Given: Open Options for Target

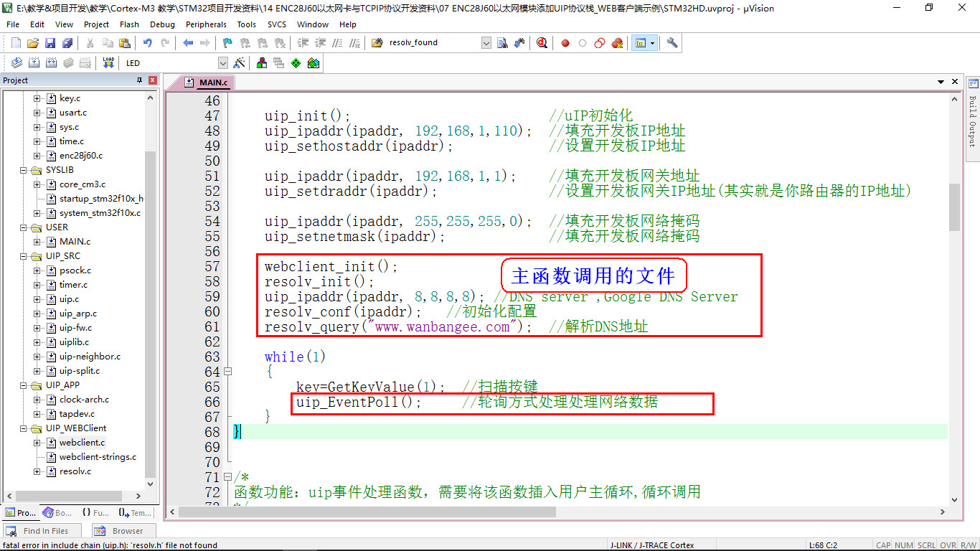Looking at the screenshot, I should (240, 63).
